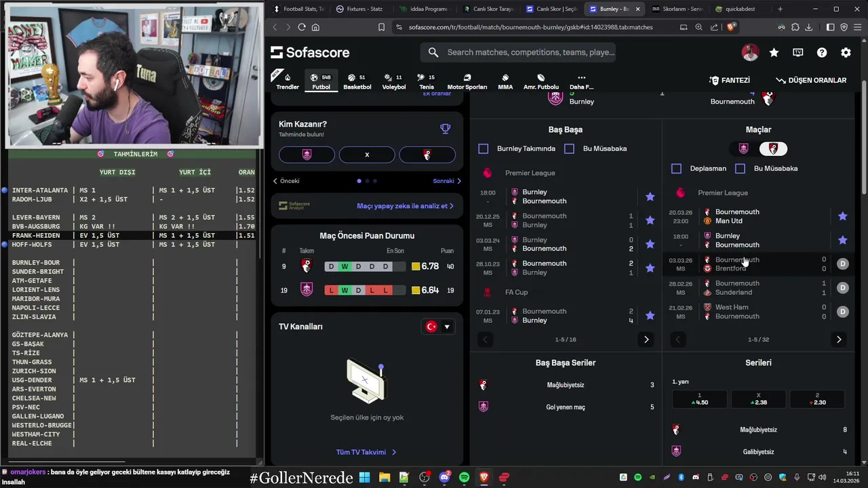The width and height of the screenshot is (868, 488).
Task: Click the Burnley 6.64 rating badge
Action: [x=425, y=290]
